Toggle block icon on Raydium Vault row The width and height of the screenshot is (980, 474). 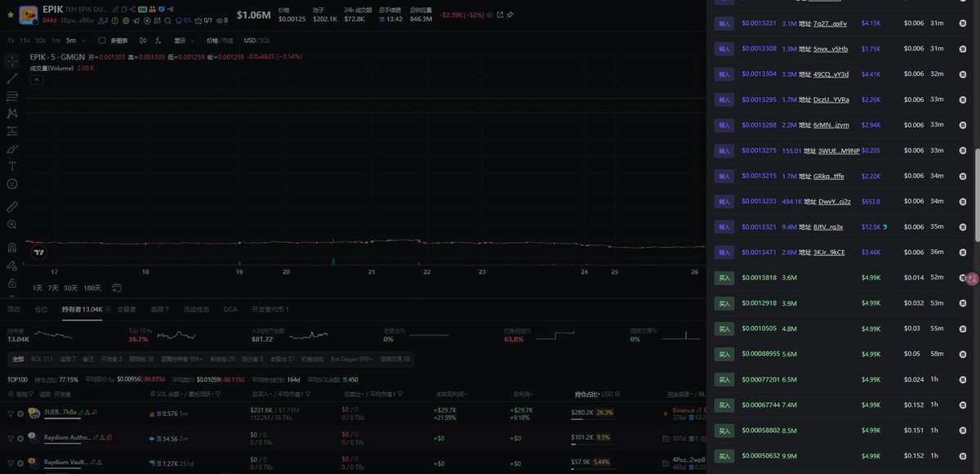tap(20, 463)
